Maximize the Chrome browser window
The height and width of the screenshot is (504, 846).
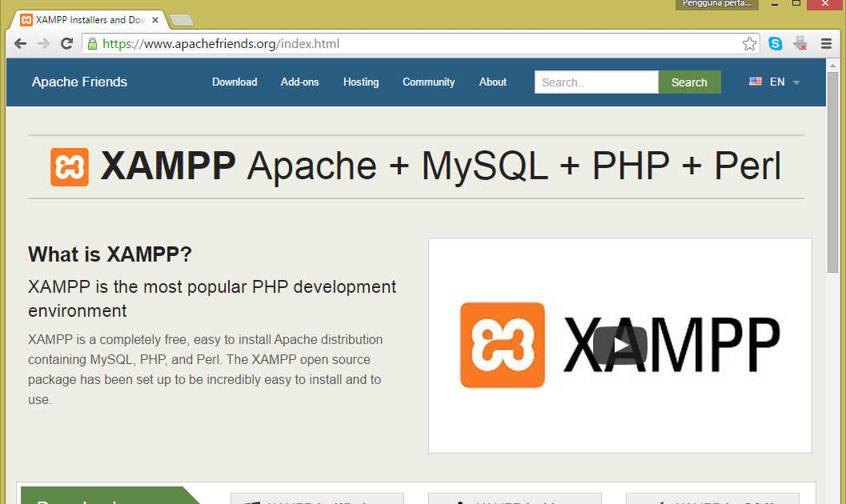click(796, 4)
